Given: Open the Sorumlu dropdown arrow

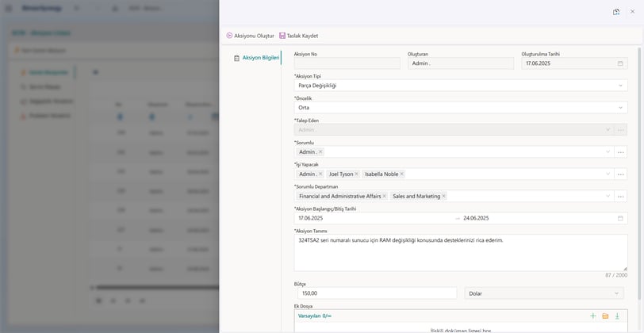Looking at the screenshot, I should pos(608,152).
